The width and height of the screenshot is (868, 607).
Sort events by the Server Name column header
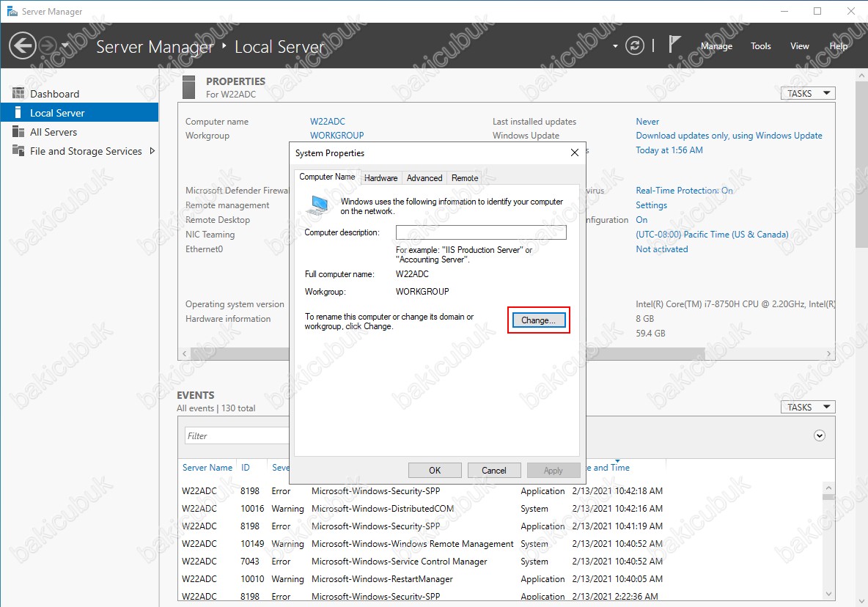coord(207,468)
